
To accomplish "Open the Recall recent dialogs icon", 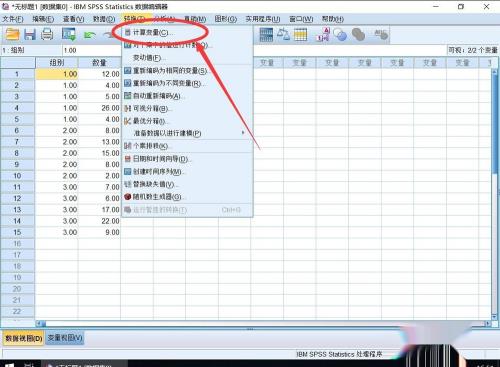I will point(69,34).
